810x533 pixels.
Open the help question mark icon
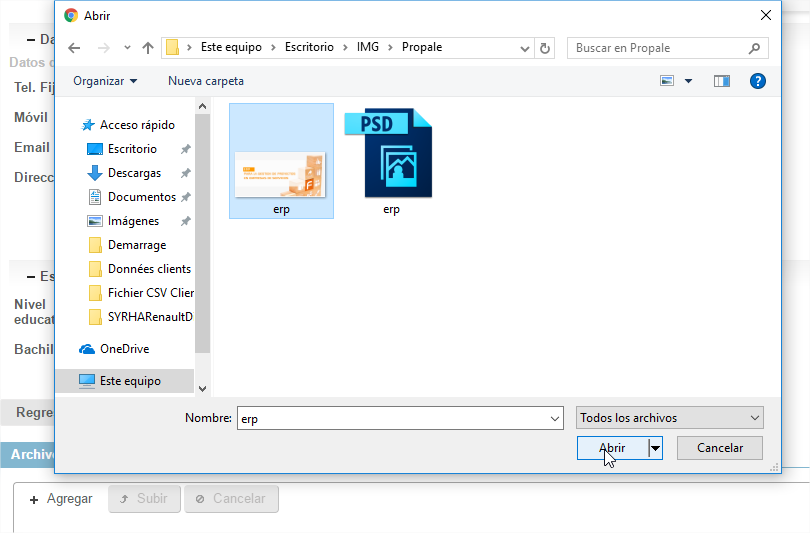pyautogui.click(x=757, y=81)
